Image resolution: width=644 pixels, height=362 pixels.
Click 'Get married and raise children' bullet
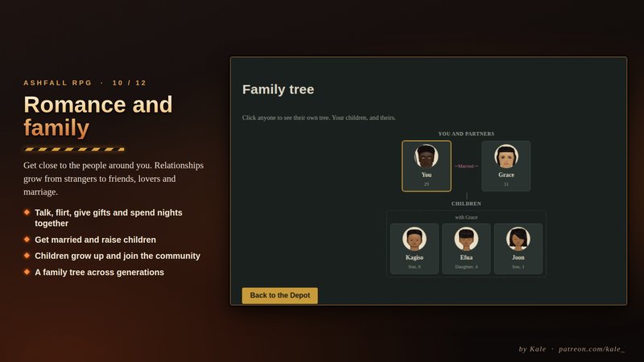tap(95, 240)
